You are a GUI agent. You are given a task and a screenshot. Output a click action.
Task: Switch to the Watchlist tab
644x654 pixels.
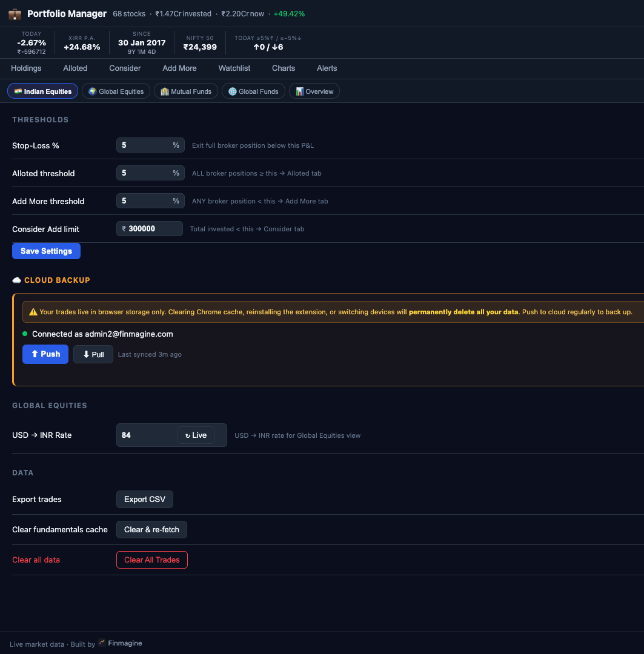pos(234,68)
